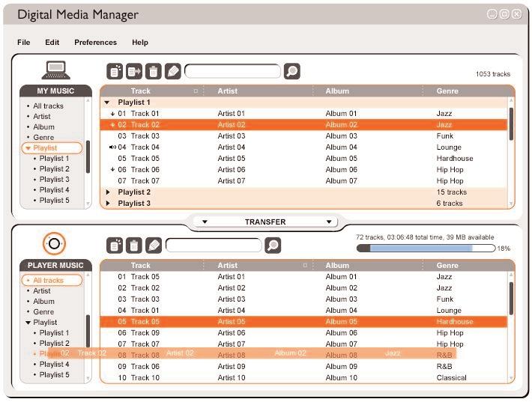The width and height of the screenshot is (532, 402).
Task: Select Playlist 5 in Player Music sidebar
Action: point(54,375)
